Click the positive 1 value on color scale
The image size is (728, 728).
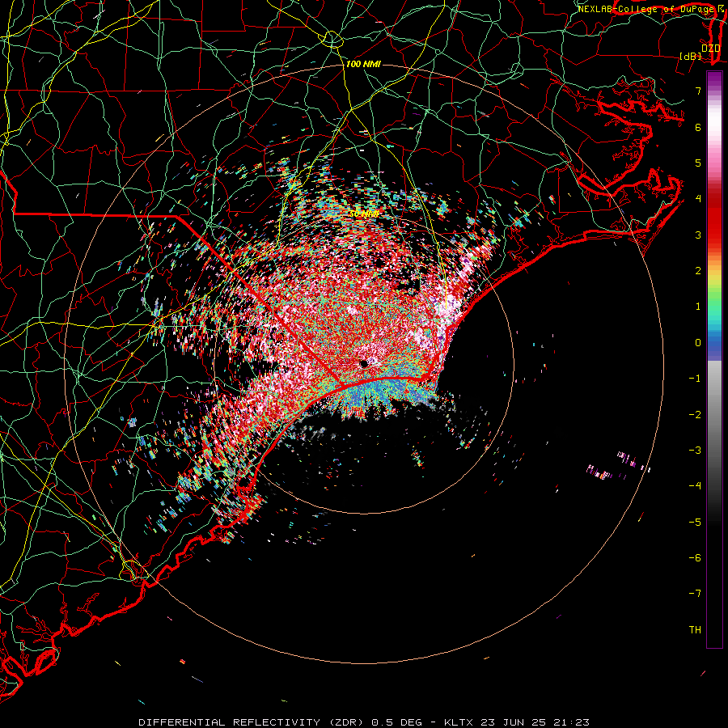[x=698, y=307]
